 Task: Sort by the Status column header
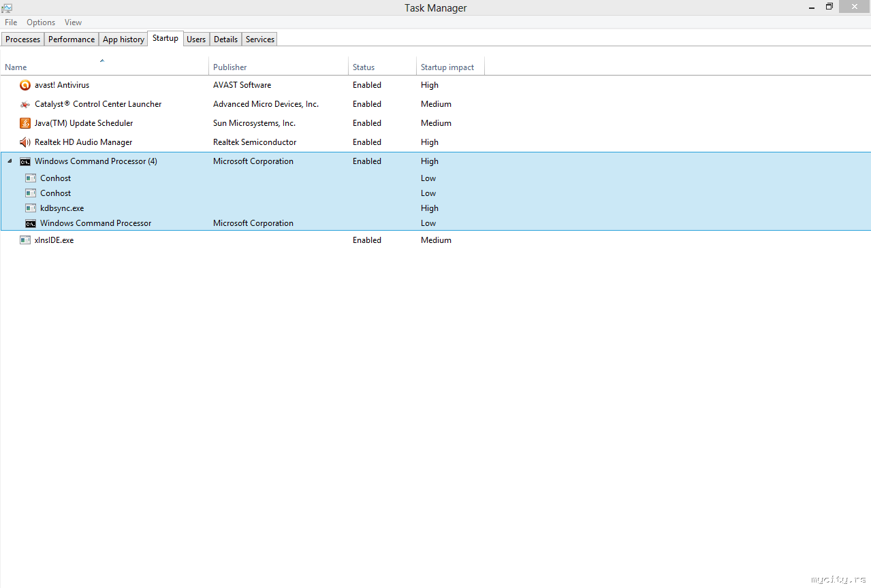[382, 67]
